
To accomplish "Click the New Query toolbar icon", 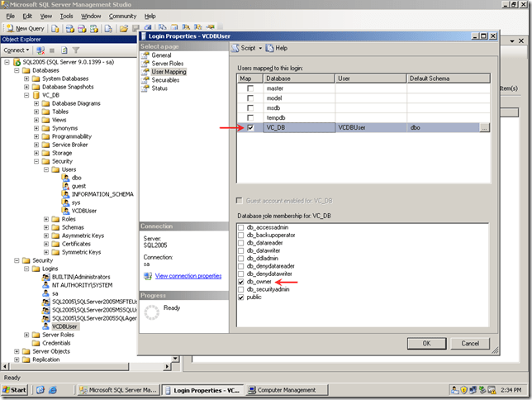I will point(9,28).
